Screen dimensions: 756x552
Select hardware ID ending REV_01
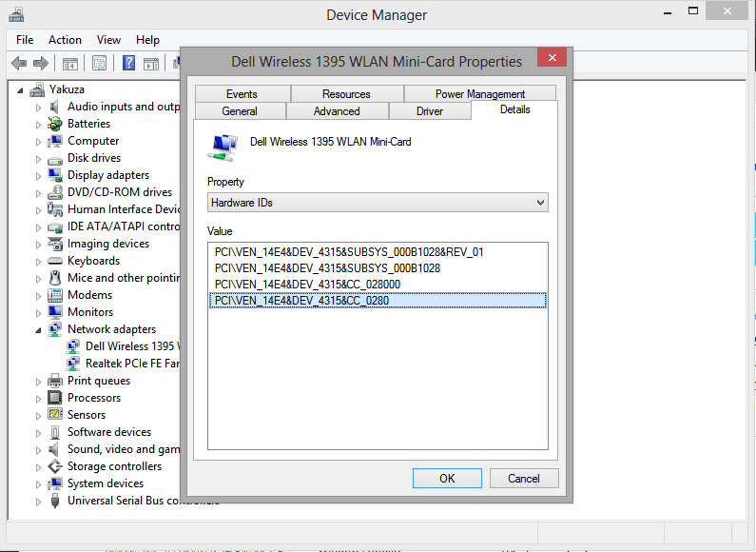click(x=378, y=252)
